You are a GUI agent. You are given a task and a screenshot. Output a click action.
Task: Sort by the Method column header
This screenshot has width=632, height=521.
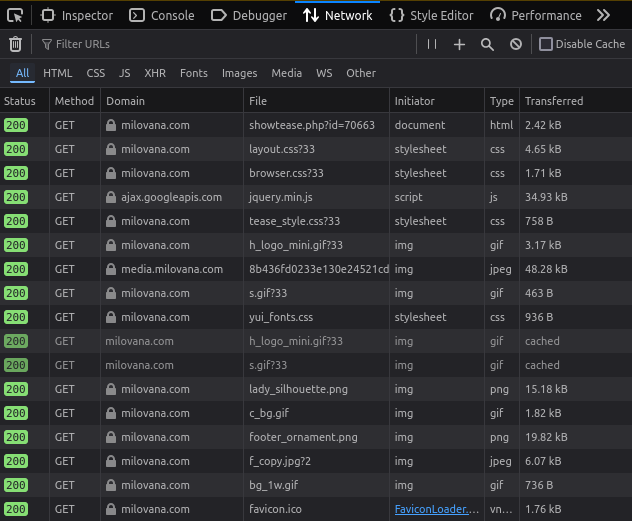75,101
